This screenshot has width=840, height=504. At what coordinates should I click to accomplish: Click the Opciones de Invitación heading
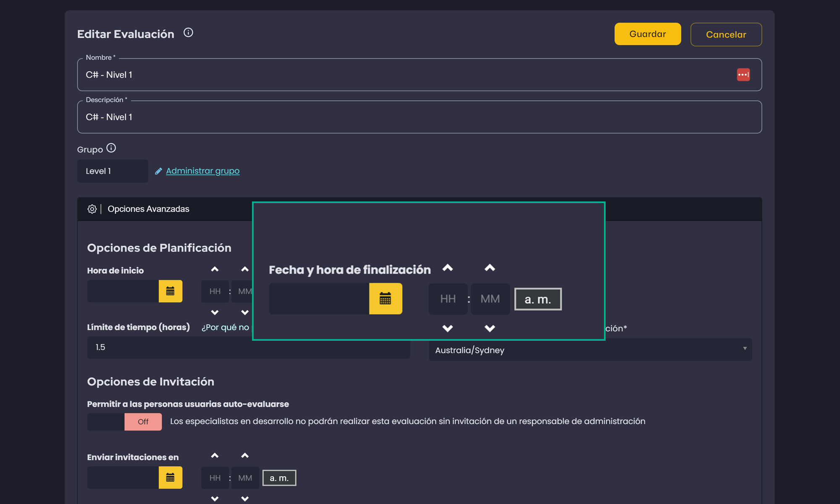151,382
